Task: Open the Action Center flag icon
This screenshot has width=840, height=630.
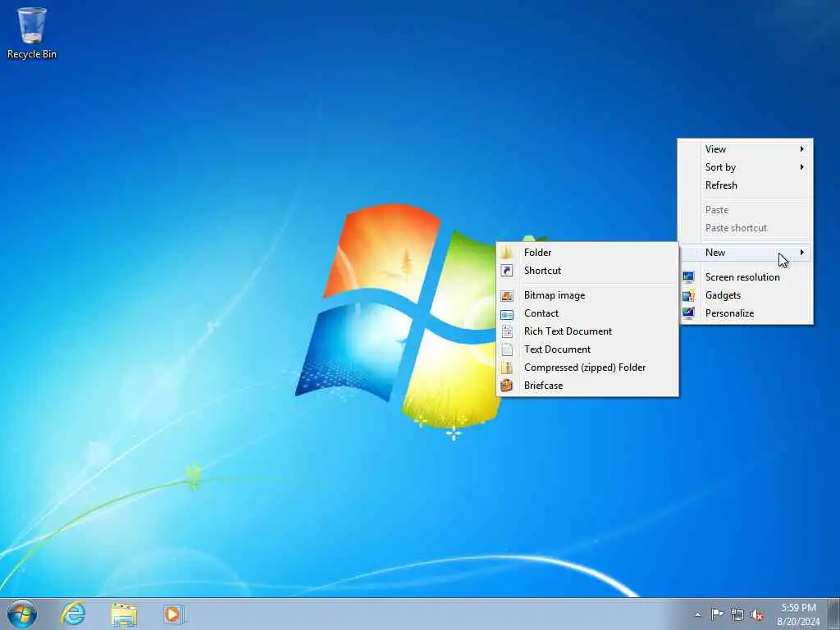Action: click(x=717, y=614)
